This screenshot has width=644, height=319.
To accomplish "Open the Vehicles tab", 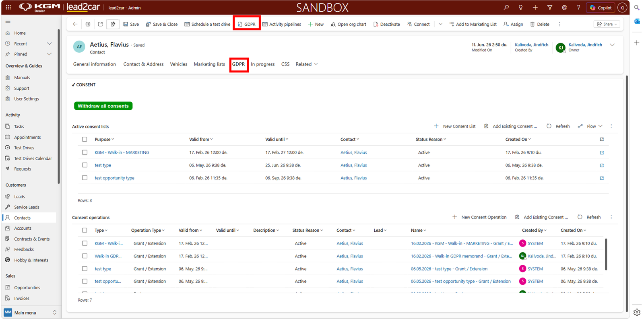I will pyautogui.click(x=179, y=64).
